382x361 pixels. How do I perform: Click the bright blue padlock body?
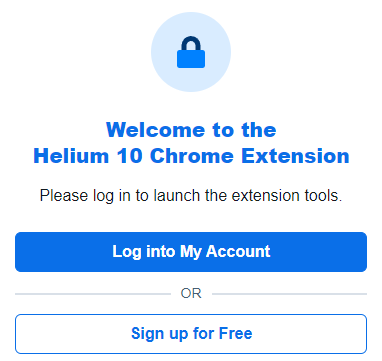(191, 59)
